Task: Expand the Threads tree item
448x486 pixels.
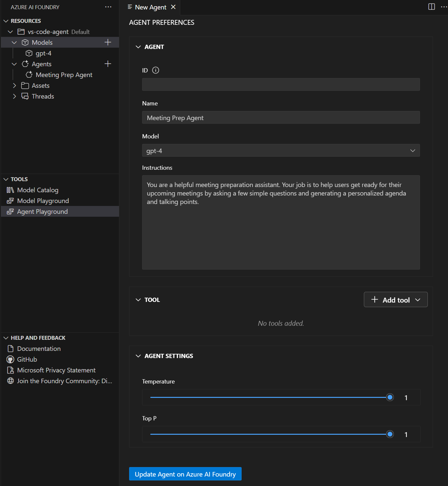Action: point(15,96)
